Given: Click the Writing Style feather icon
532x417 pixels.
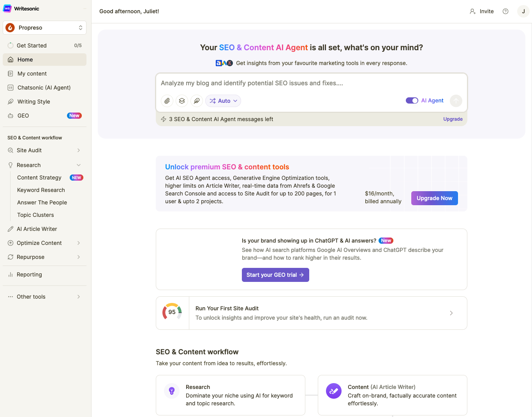Looking at the screenshot, I should [x=11, y=102].
